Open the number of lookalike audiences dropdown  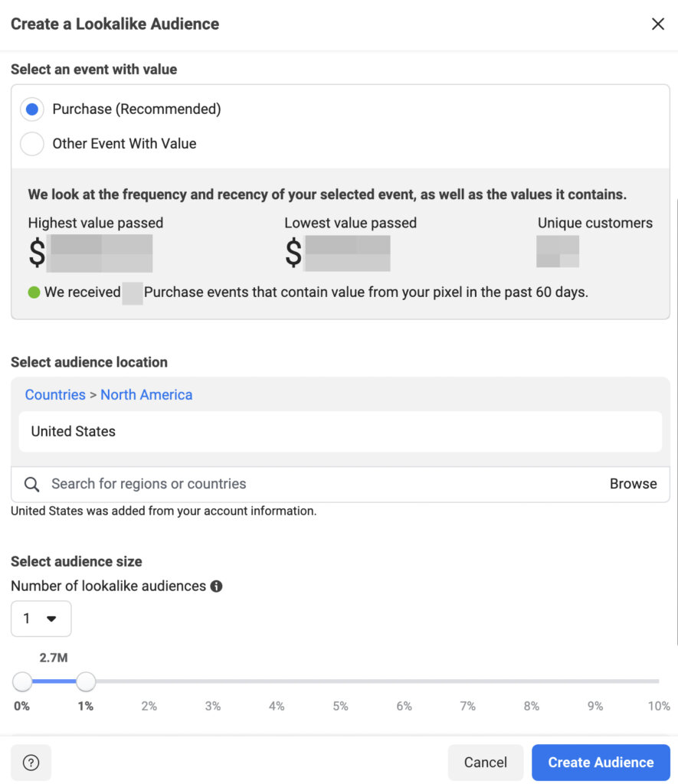[41, 619]
